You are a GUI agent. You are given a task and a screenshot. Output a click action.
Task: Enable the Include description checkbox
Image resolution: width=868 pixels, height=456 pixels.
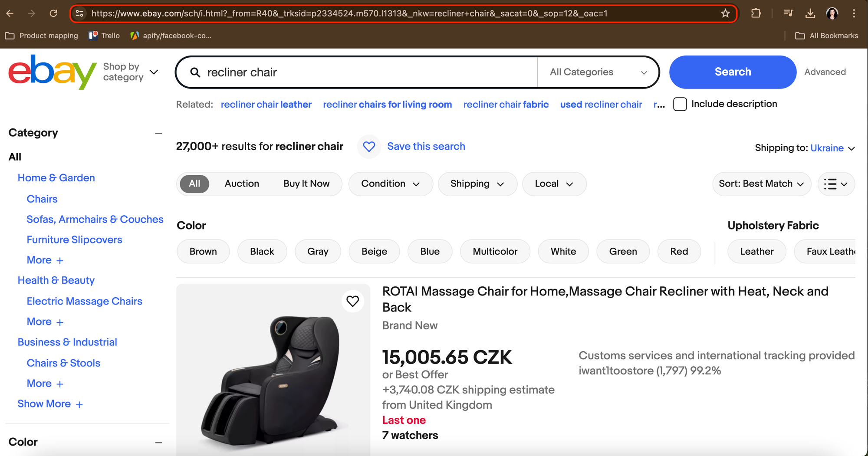[x=680, y=104]
